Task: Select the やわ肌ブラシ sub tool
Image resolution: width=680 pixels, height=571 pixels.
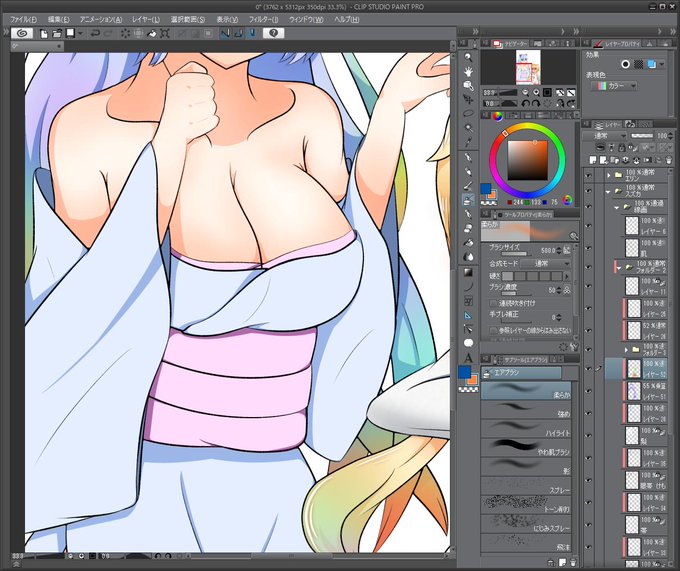Action: 526,447
